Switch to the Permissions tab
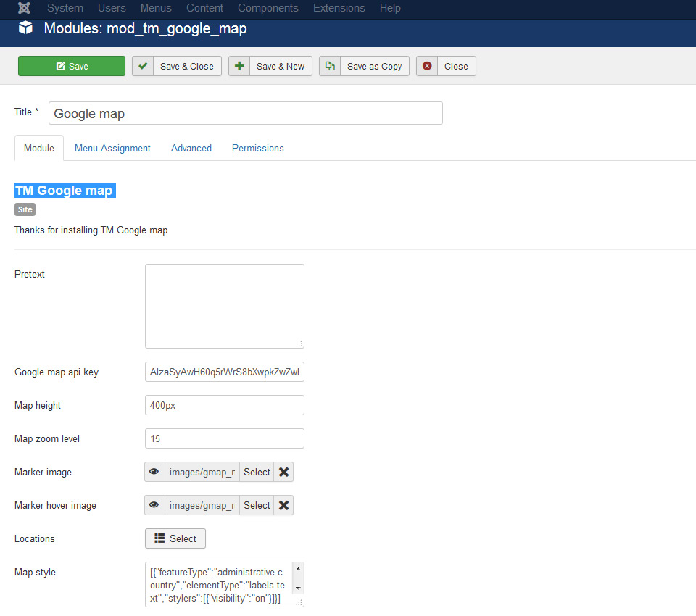The image size is (696, 616). pyautogui.click(x=258, y=149)
